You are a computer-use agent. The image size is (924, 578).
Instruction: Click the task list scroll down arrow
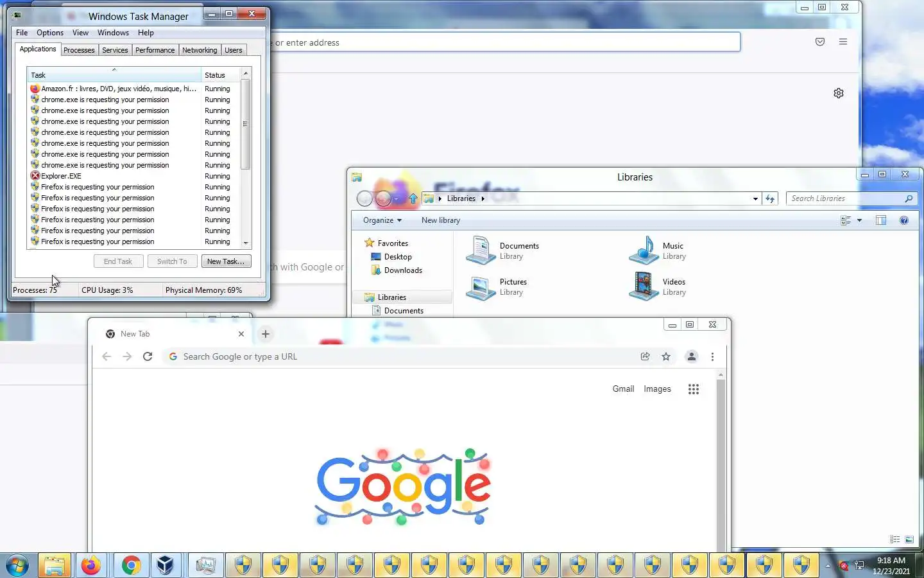pyautogui.click(x=246, y=243)
